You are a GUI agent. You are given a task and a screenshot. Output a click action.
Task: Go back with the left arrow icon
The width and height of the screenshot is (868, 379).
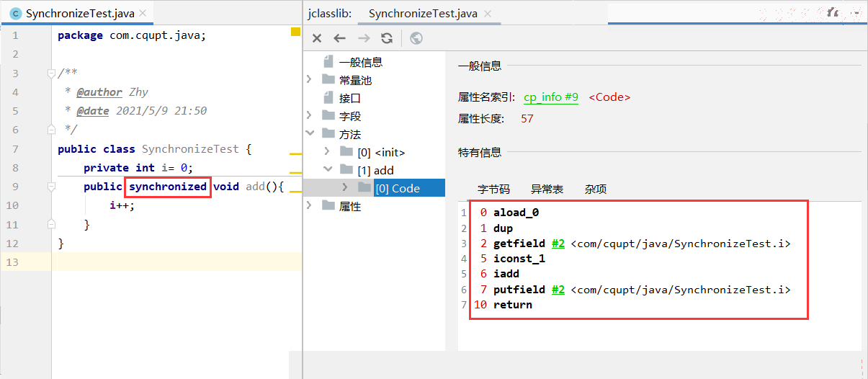click(x=339, y=38)
